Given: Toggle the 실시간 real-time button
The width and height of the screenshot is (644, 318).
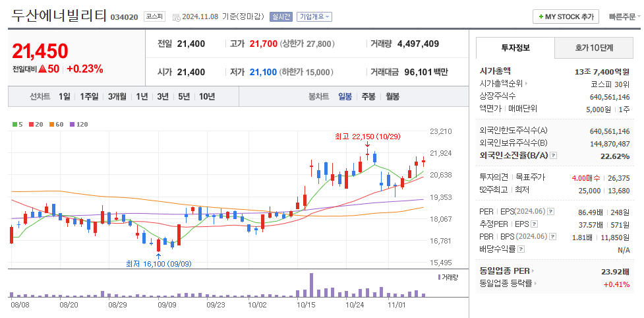Looking at the screenshot, I should [281, 17].
